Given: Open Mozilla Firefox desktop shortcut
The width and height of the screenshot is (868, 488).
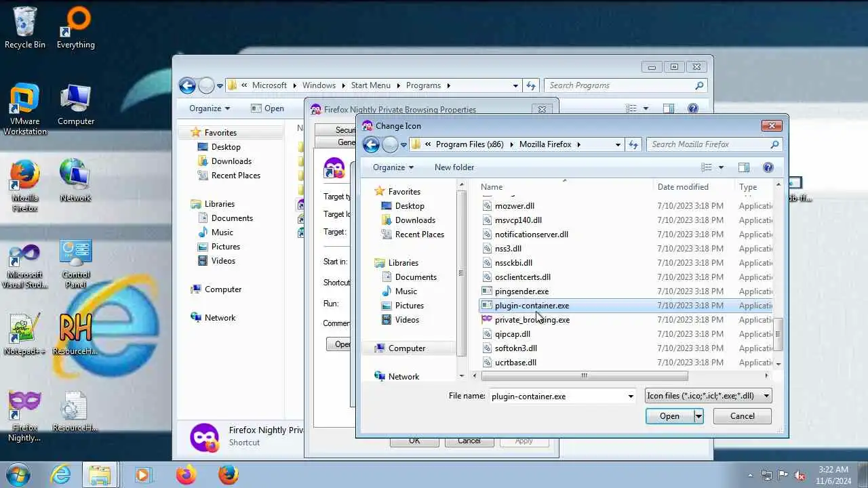Looking at the screenshot, I should point(24,186).
